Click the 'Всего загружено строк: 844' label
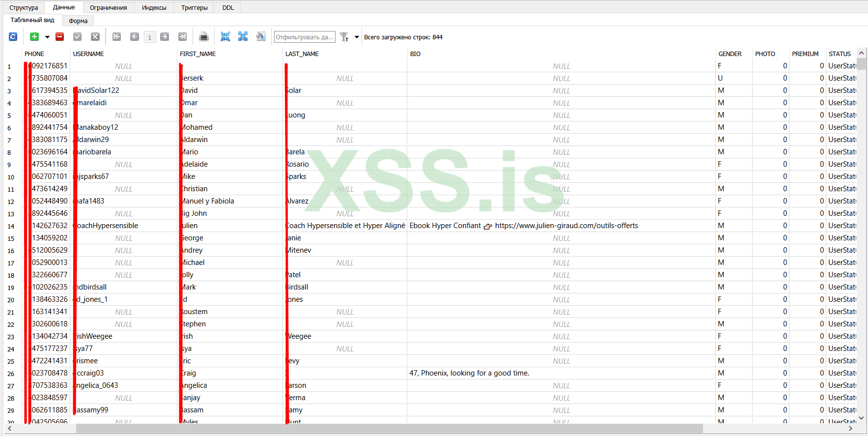868x436 pixels. coord(403,37)
